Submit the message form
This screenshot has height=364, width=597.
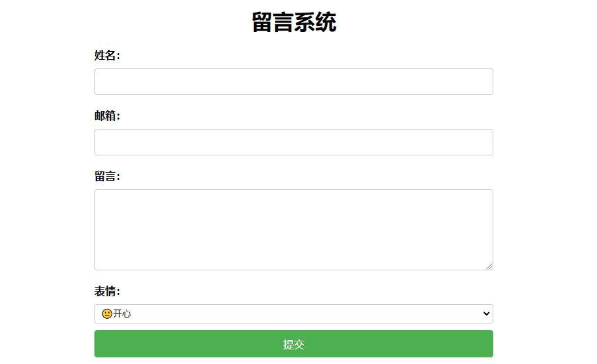pos(293,344)
